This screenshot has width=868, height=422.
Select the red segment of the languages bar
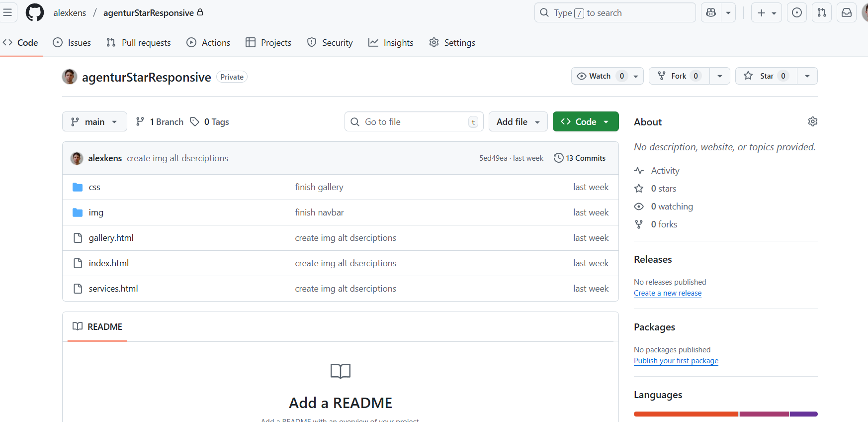point(686,414)
